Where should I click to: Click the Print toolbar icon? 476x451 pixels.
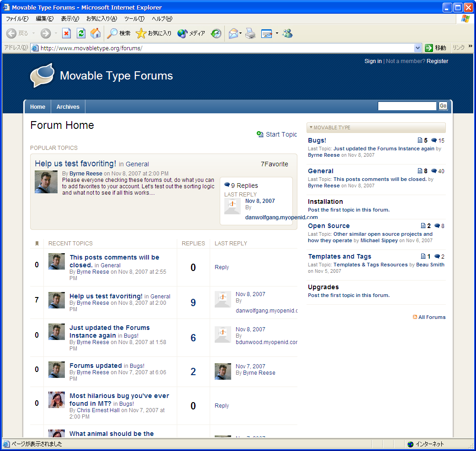250,33
